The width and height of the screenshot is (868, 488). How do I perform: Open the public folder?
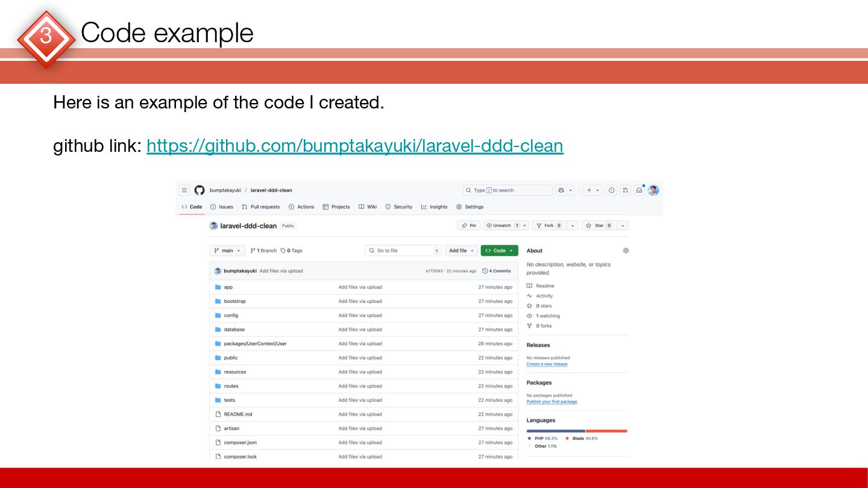pos(230,358)
